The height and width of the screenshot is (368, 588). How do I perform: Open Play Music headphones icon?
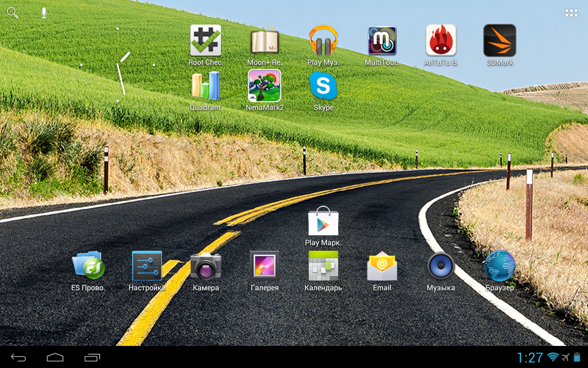pos(323,40)
